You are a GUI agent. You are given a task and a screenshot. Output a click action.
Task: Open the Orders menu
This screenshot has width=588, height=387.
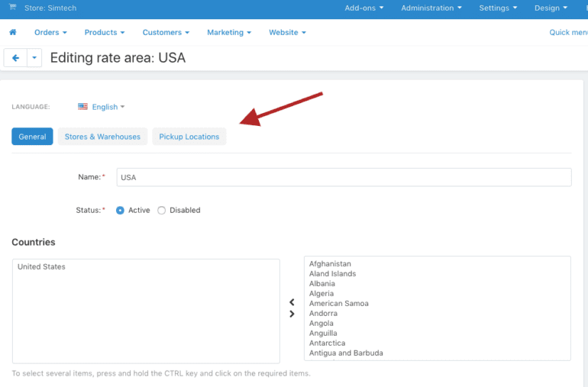50,33
